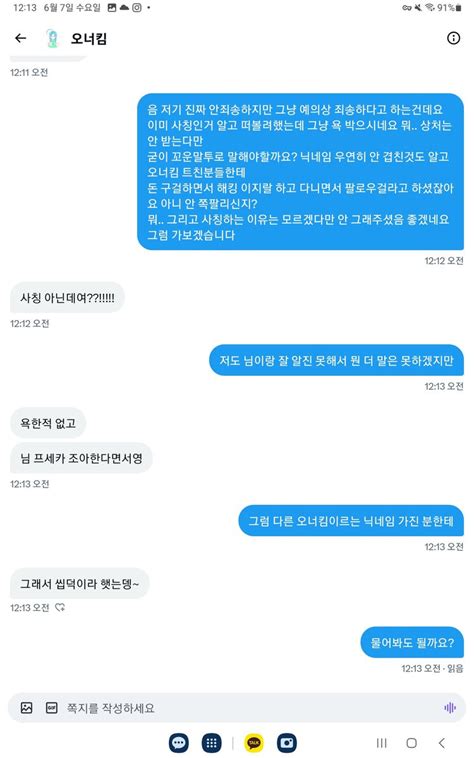Launch KakaoTalk from the taskbar

coord(254,743)
